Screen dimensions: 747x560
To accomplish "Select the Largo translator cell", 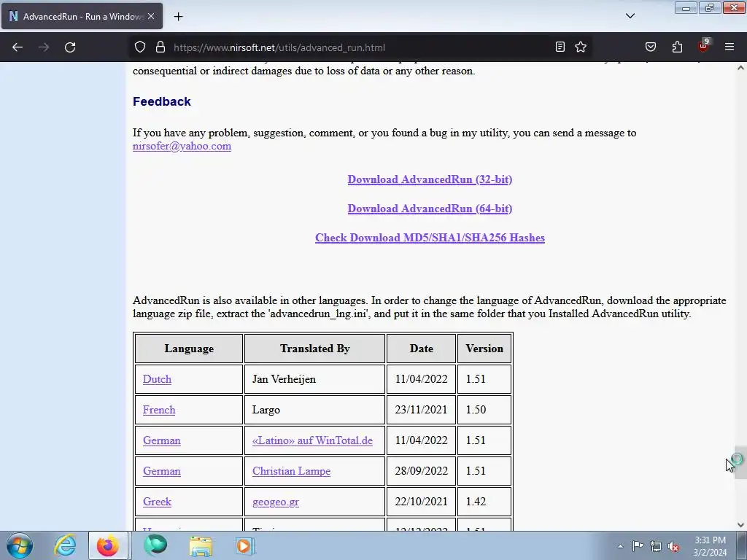I will [x=314, y=410].
